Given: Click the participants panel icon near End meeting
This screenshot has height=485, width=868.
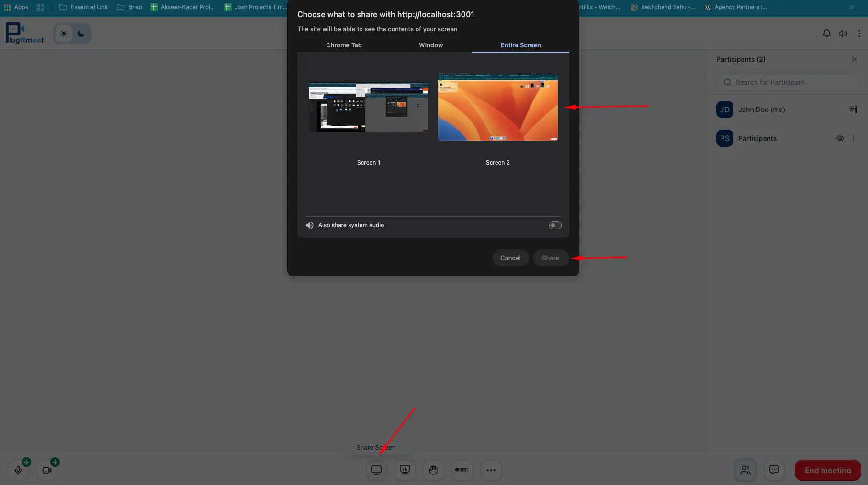Looking at the screenshot, I should tap(745, 470).
